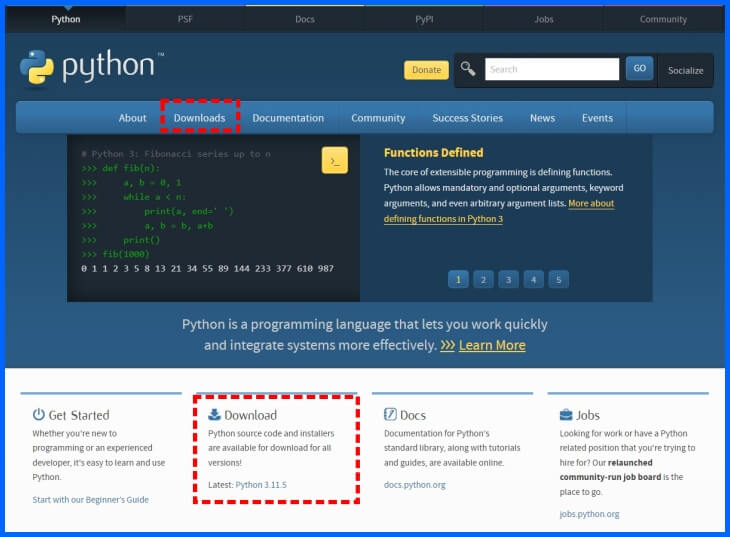The width and height of the screenshot is (730, 537).
Task: Open the News menu
Action: coord(542,118)
